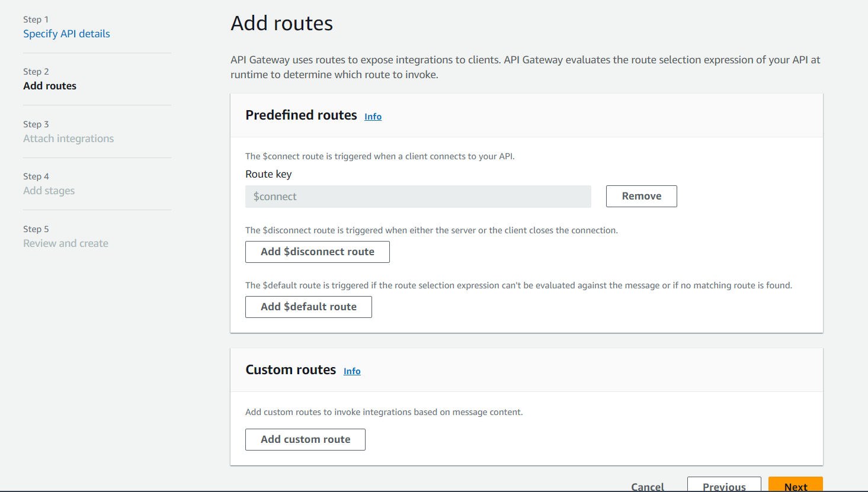Select the Review and create step

click(65, 243)
